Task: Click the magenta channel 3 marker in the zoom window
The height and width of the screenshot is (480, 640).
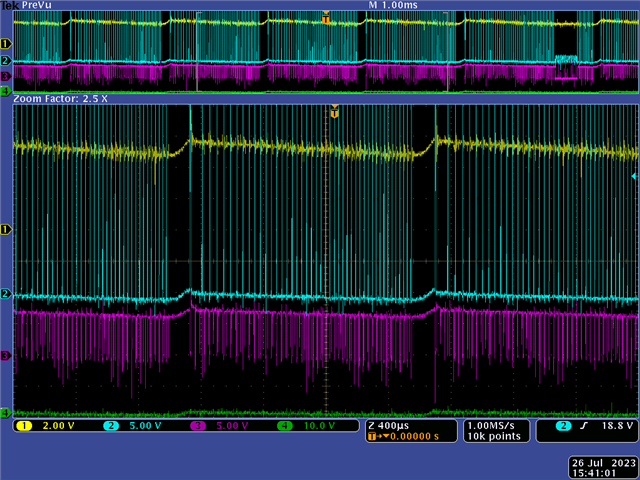Action: [6, 356]
